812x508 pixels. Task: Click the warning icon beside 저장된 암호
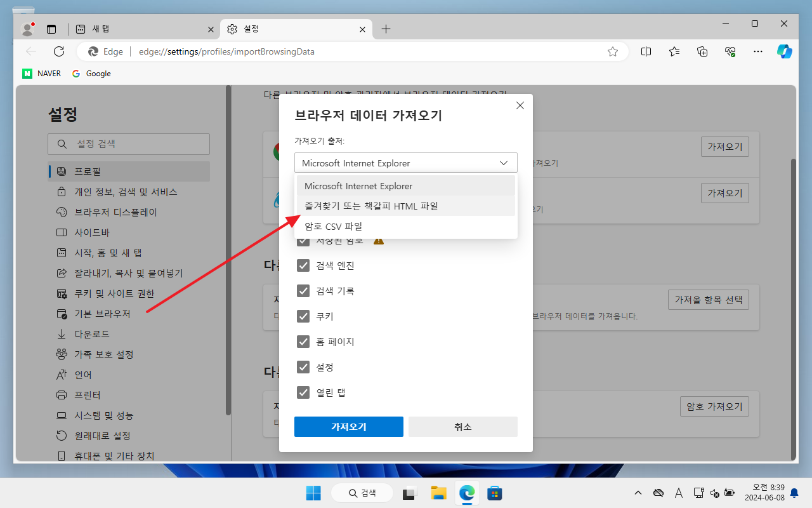[x=379, y=241]
